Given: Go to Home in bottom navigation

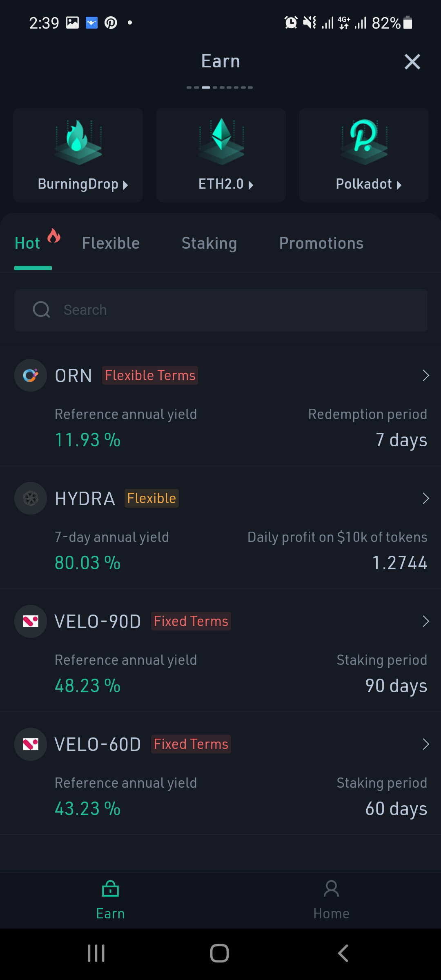Looking at the screenshot, I should click(x=331, y=900).
